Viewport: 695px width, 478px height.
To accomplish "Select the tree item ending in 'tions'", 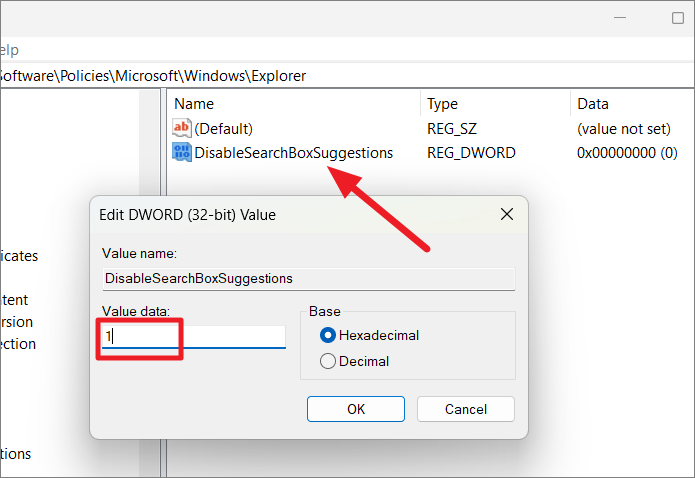I will point(16,454).
